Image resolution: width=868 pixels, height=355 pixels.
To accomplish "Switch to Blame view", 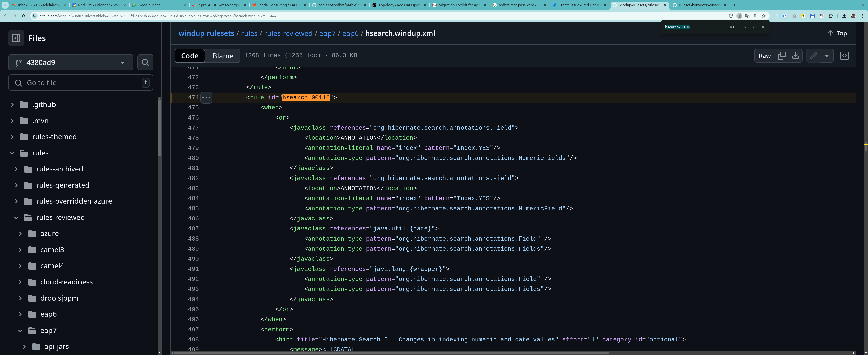I will pos(223,56).
